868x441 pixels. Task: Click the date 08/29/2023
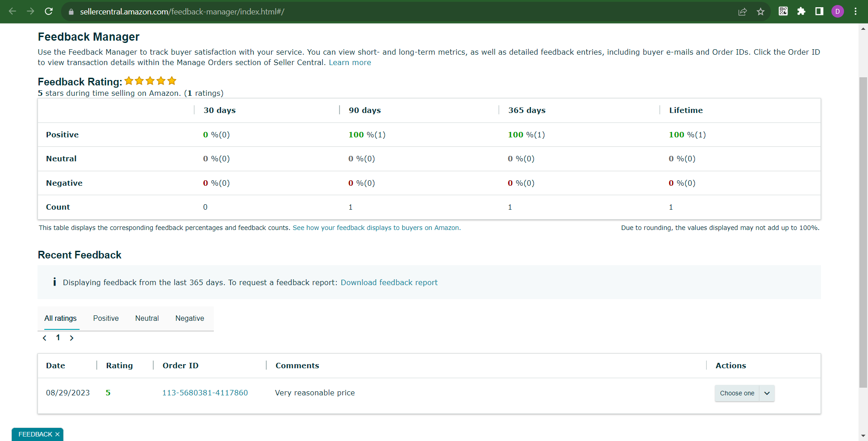point(68,393)
